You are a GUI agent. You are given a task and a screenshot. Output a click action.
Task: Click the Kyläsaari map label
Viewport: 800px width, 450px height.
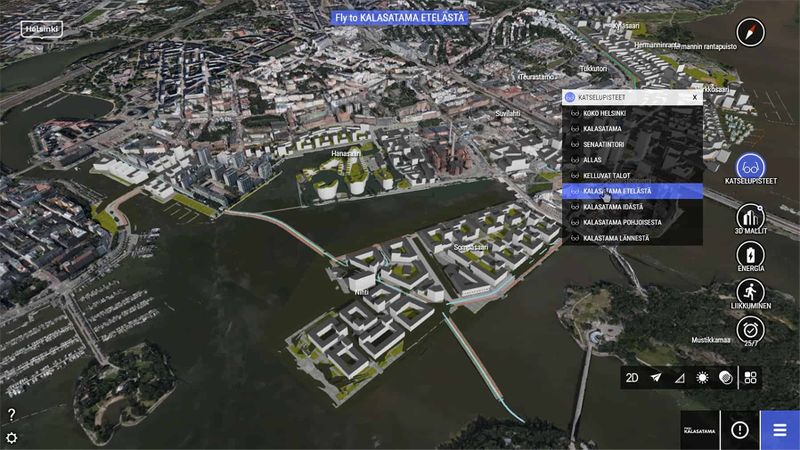[626, 26]
